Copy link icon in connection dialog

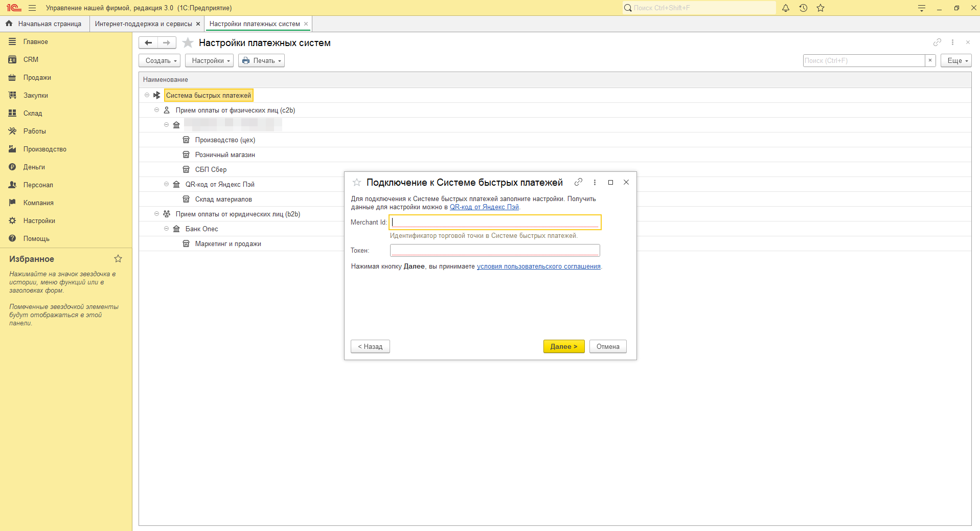tap(578, 182)
